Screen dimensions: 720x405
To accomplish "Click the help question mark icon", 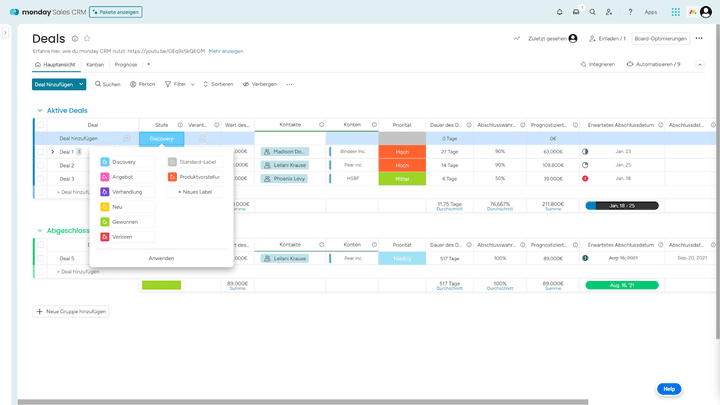I will pos(630,12).
